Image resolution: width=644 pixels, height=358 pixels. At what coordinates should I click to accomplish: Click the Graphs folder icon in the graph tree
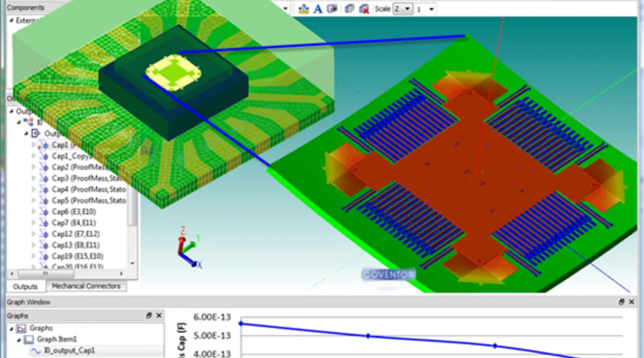tap(22, 328)
